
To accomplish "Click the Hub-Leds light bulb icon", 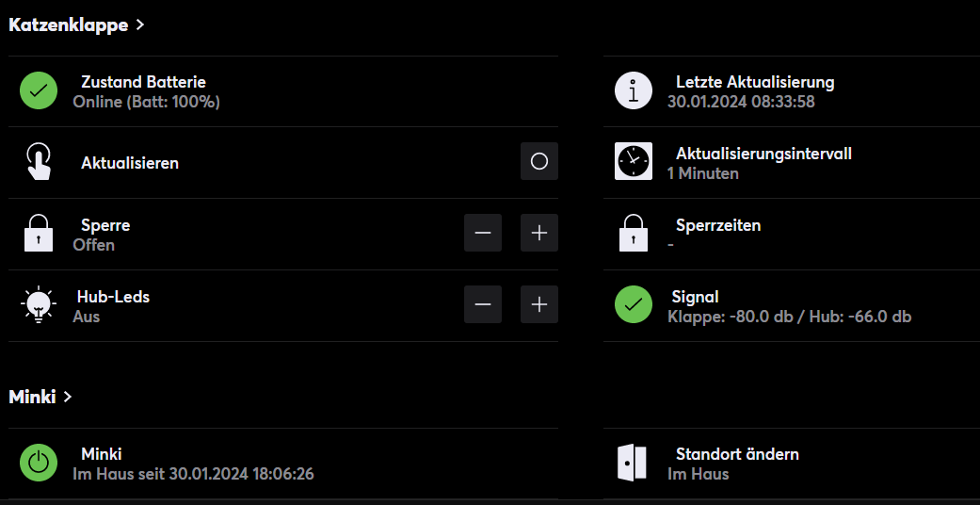I will (39, 305).
